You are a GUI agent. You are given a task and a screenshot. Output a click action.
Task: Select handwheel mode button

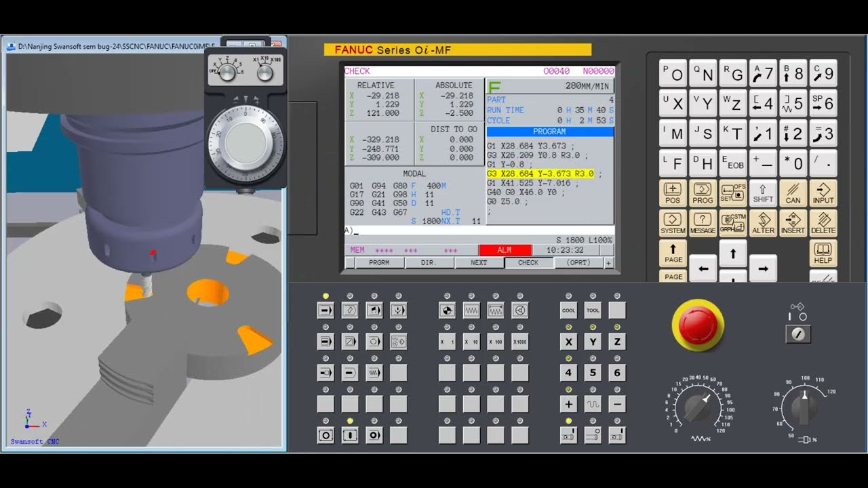click(x=520, y=310)
